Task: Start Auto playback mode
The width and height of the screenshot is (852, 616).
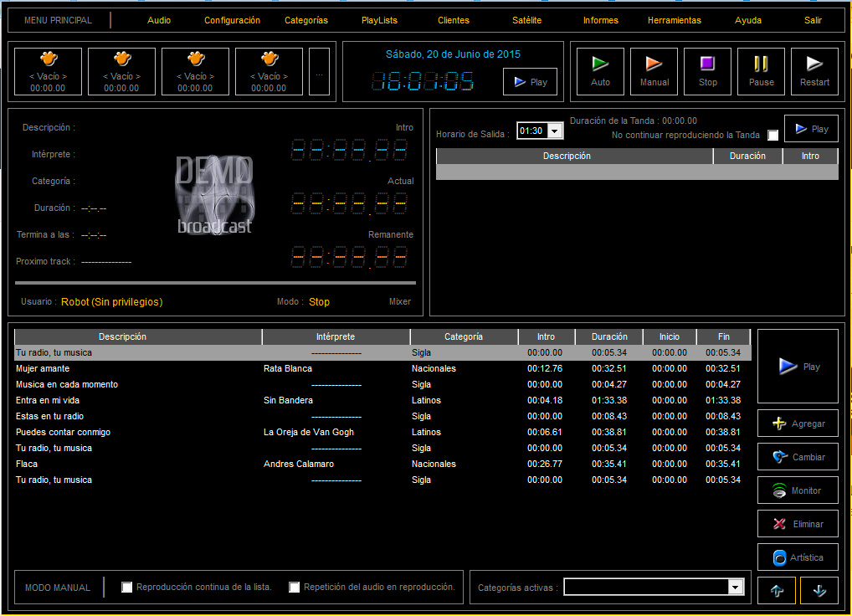Action: (x=600, y=71)
